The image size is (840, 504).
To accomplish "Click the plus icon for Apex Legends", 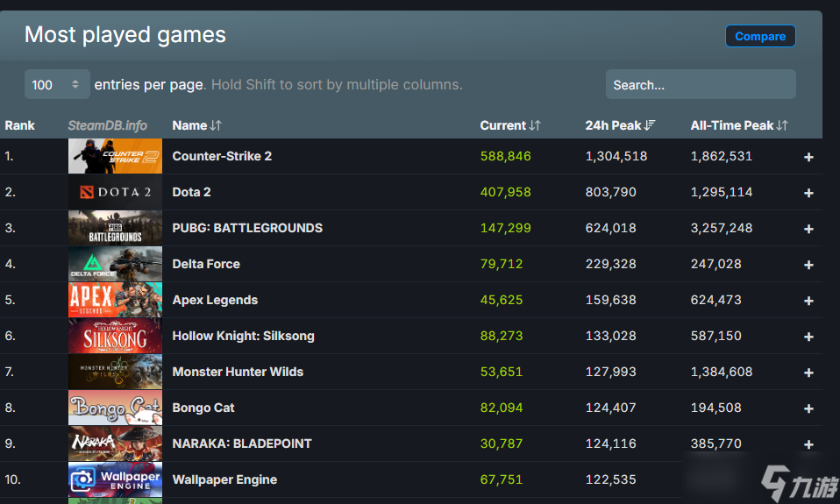I will click(x=808, y=301).
